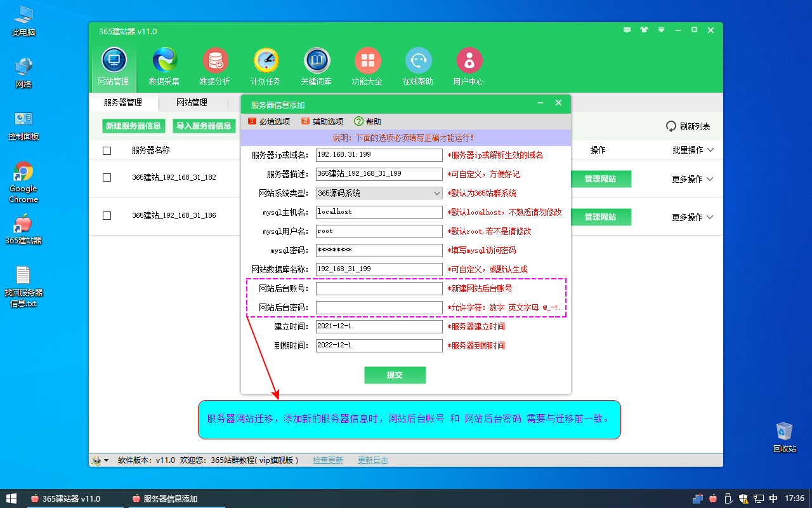
Task: Click the 到期时间 date field
Action: [x=379, y=345]
